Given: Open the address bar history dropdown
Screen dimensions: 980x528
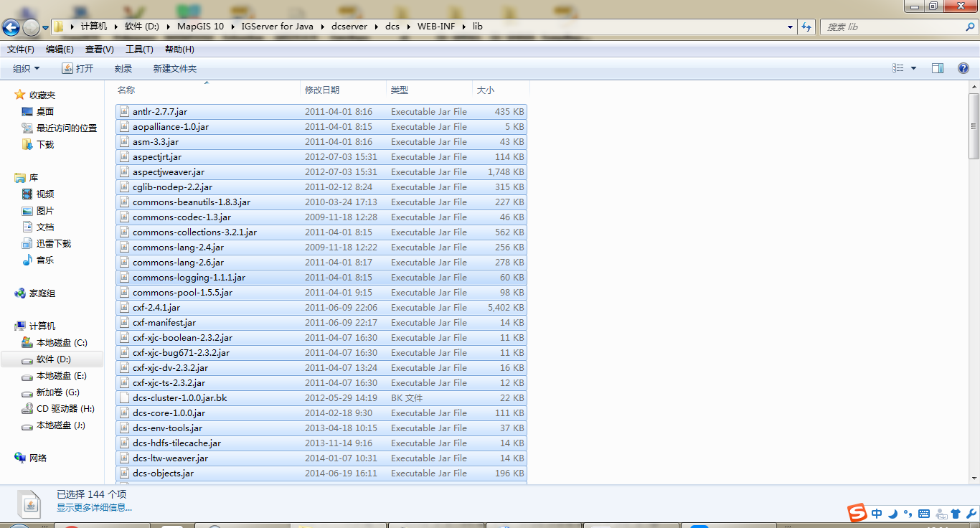Looking at the screenshot, I should click(790, 27).
